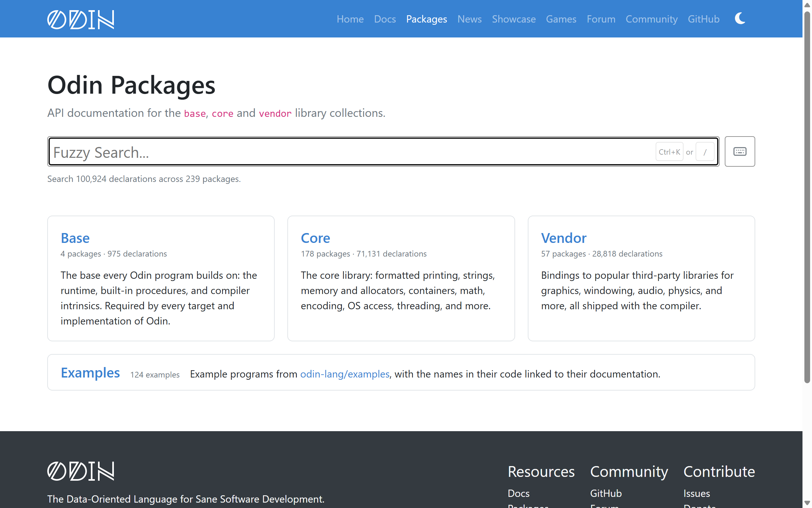Visit the Forum nav item in header

point(601,19)
